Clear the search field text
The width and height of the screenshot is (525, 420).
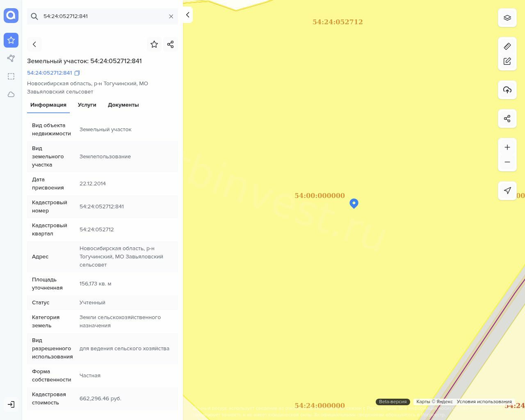[x=171, y=16]
